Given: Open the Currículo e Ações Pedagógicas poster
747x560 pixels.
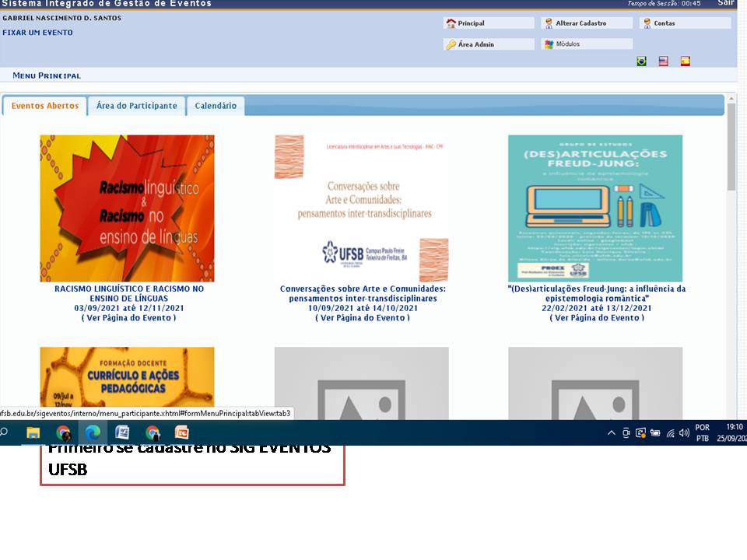Looking at the screenshot, I should coord(127,376).
